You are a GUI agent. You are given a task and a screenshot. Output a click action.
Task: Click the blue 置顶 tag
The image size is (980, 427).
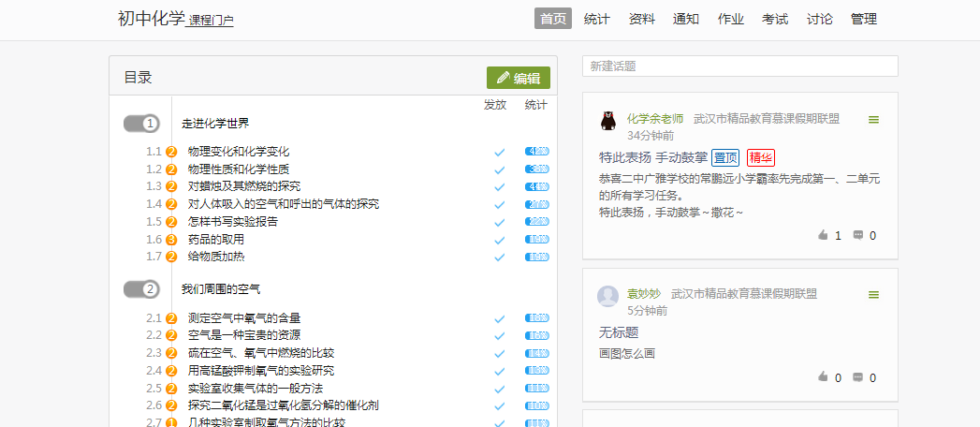point(725,157)
